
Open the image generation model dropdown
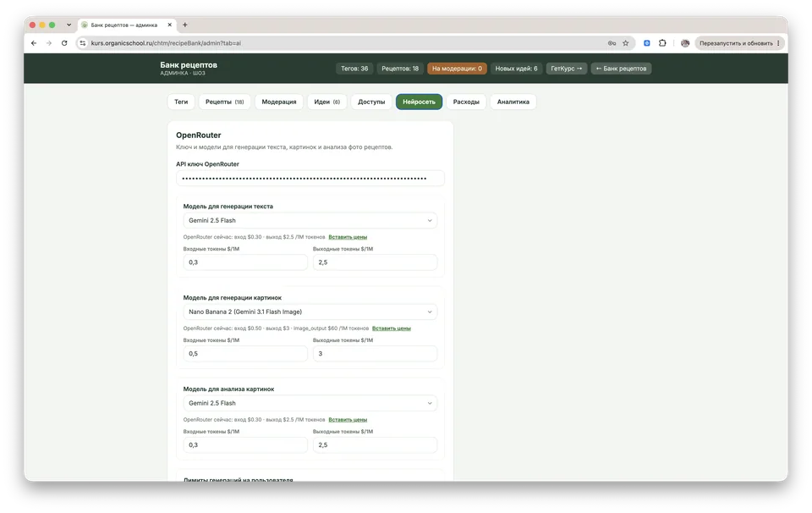pyautogui.click(x=310, y=312)
